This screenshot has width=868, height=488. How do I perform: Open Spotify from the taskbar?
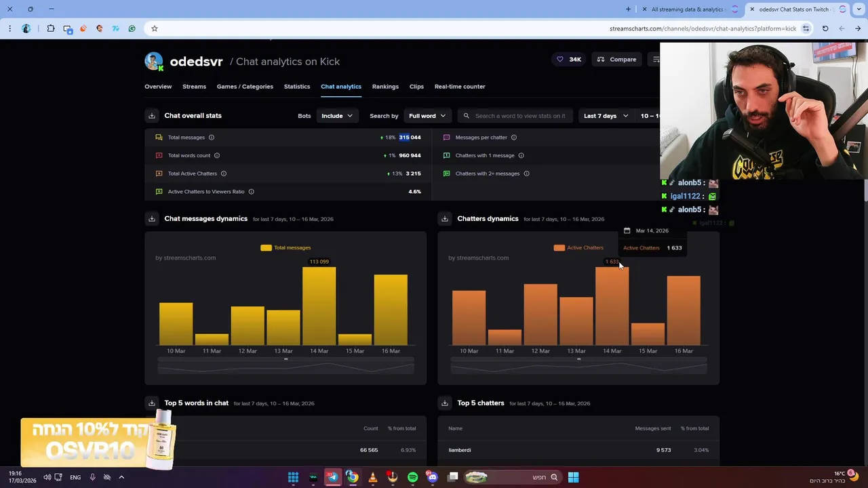412,477
